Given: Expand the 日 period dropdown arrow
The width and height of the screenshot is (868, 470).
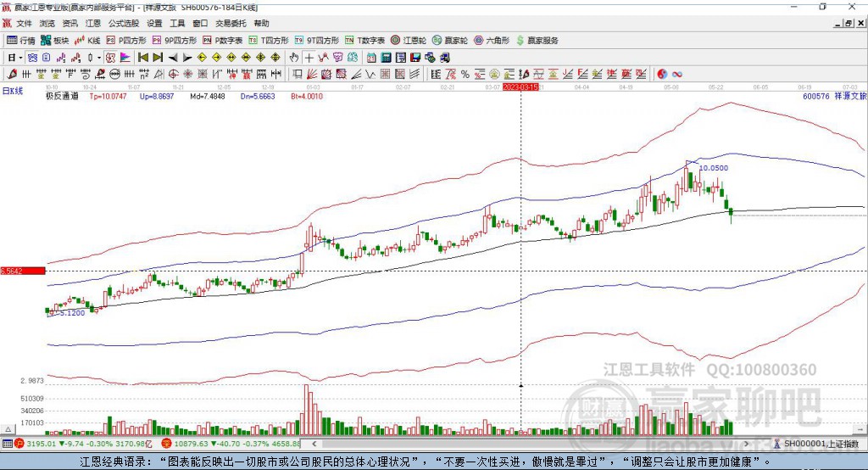Looking at the screenshot, I should click(20, 58).
